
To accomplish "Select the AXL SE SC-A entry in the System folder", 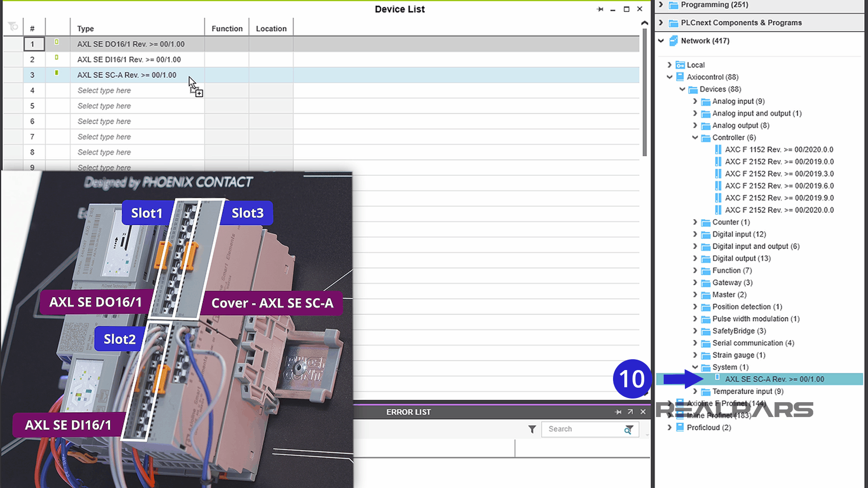I will [x=774, y=379].
